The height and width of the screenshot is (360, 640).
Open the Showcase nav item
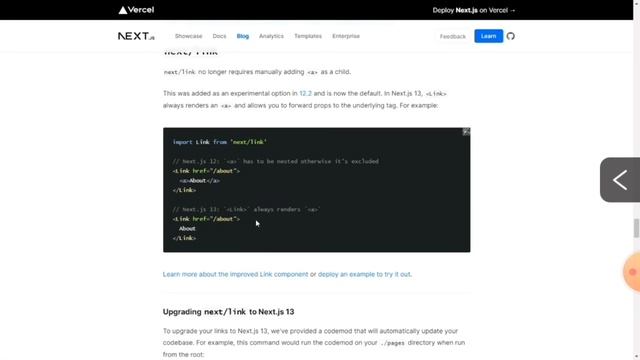(x=189, y=36)
